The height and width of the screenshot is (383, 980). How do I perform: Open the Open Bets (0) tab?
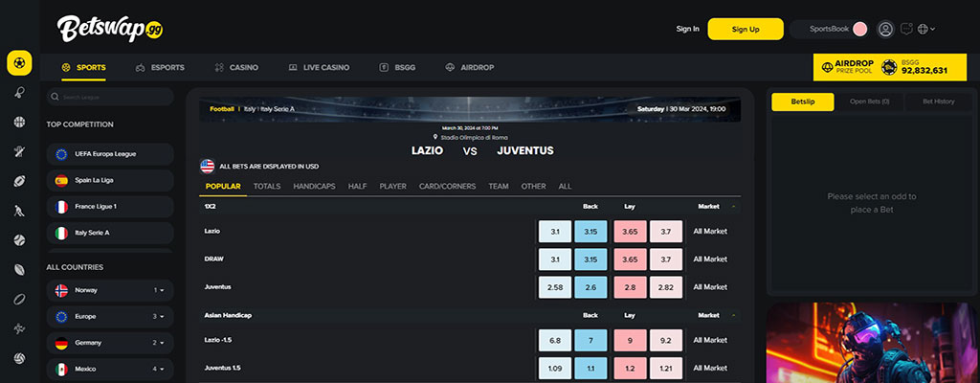click(870, 102)
